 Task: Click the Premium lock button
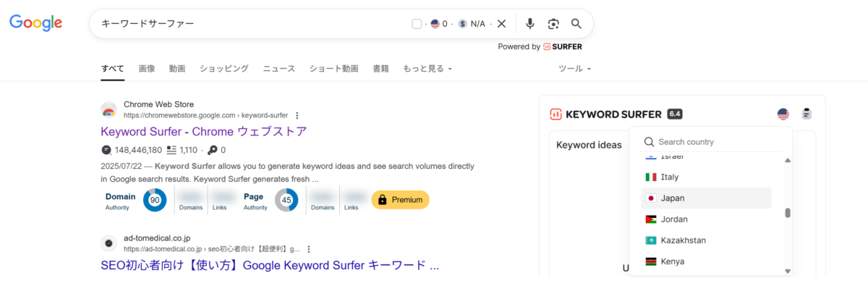[x=400, y=200]
